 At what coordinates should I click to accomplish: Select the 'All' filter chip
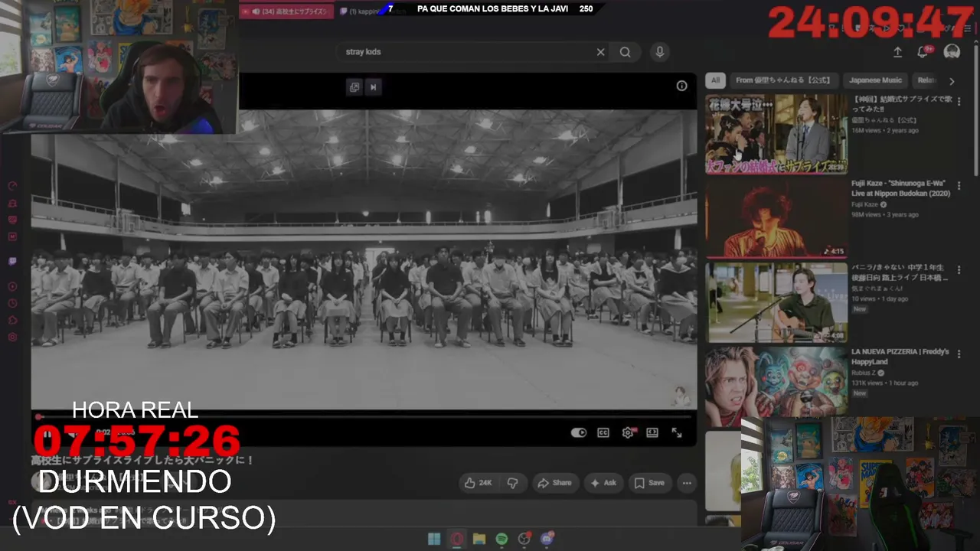pyautogui.click(x=715, y=80)
